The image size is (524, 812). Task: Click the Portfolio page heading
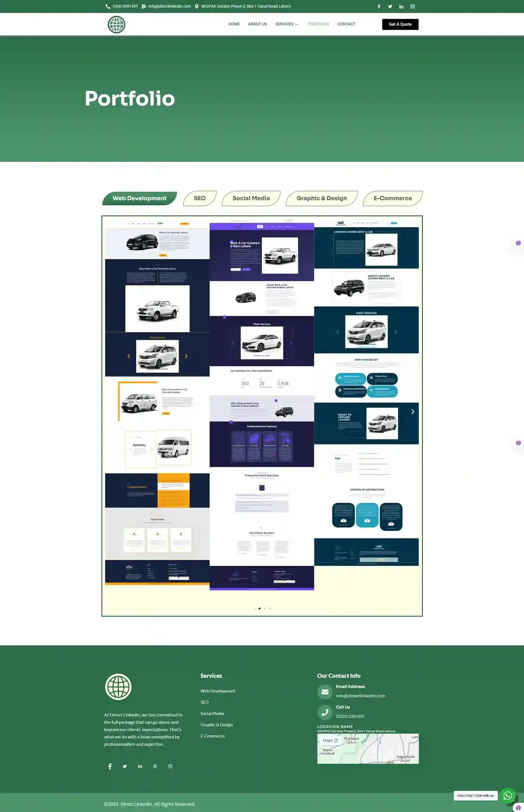[130, 98]
